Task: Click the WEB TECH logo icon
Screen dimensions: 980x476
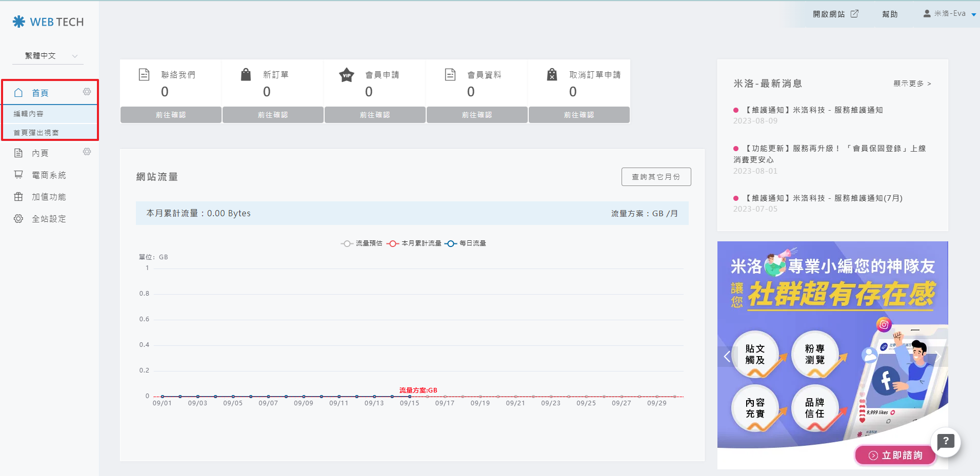Action: tap(19, 22)
